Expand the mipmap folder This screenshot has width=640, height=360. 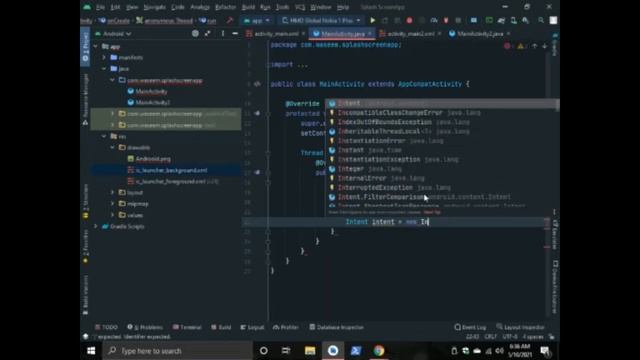point(113,203)
